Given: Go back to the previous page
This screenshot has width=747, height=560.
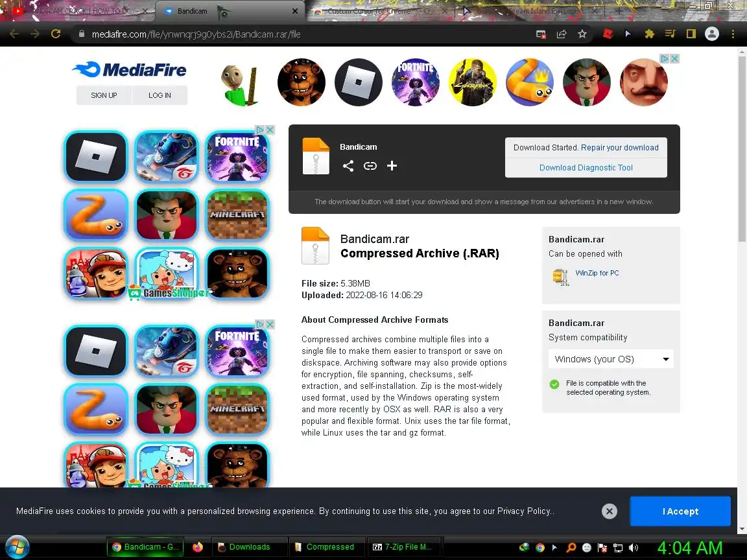Looking at the screenshot, I should pyautogui.click(x=14, y=34).
